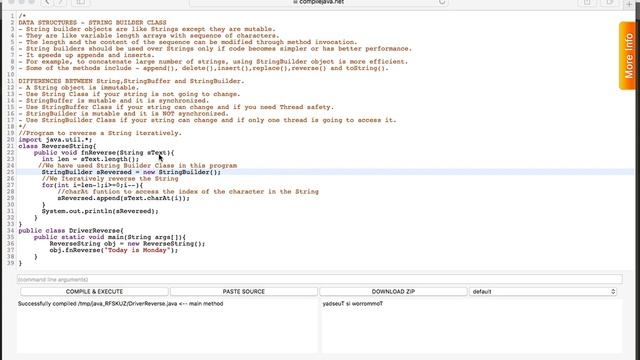
Task: Open the orange More Info side tab
Action: coord(628,56)
